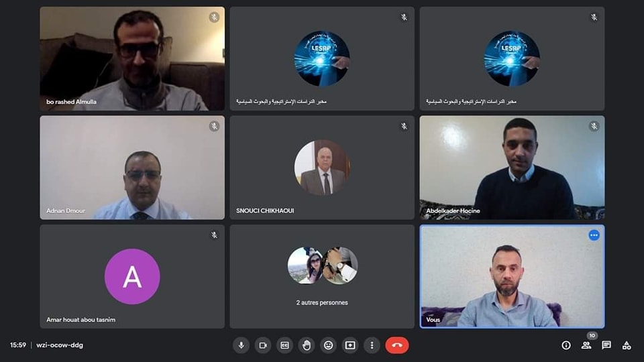
Task: Click the meeting code wzi-ocow-ddg
Action: (60, 345)
